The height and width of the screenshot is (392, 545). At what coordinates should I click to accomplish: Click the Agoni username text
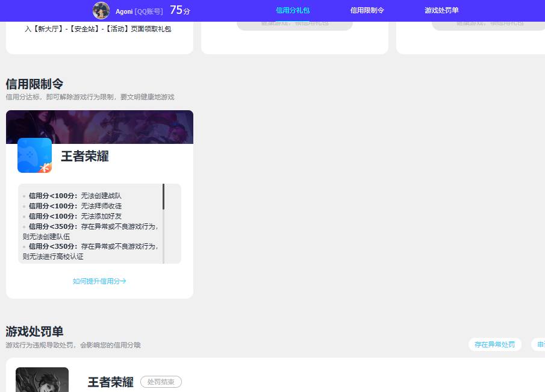click(x=124, y=11)
